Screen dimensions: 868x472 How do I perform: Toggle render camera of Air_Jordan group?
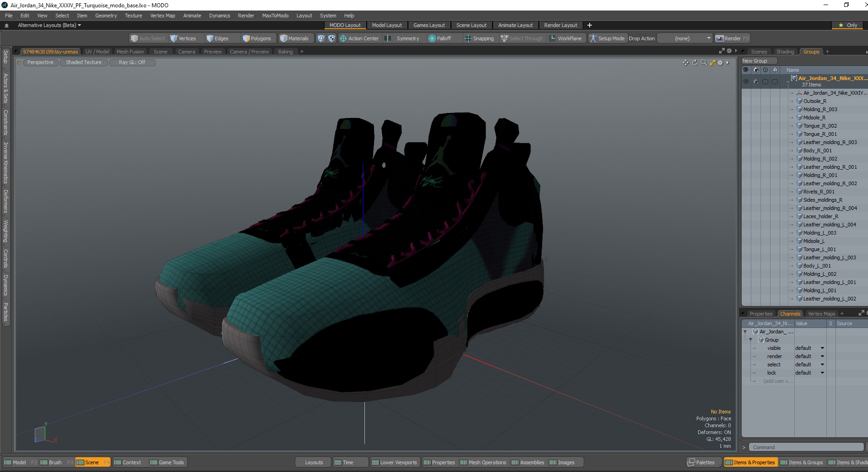pos(756,81)
